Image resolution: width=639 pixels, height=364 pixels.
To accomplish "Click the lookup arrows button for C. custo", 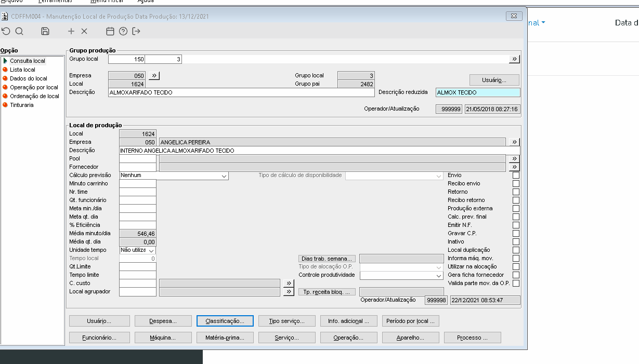I will [x=289, y=283].
